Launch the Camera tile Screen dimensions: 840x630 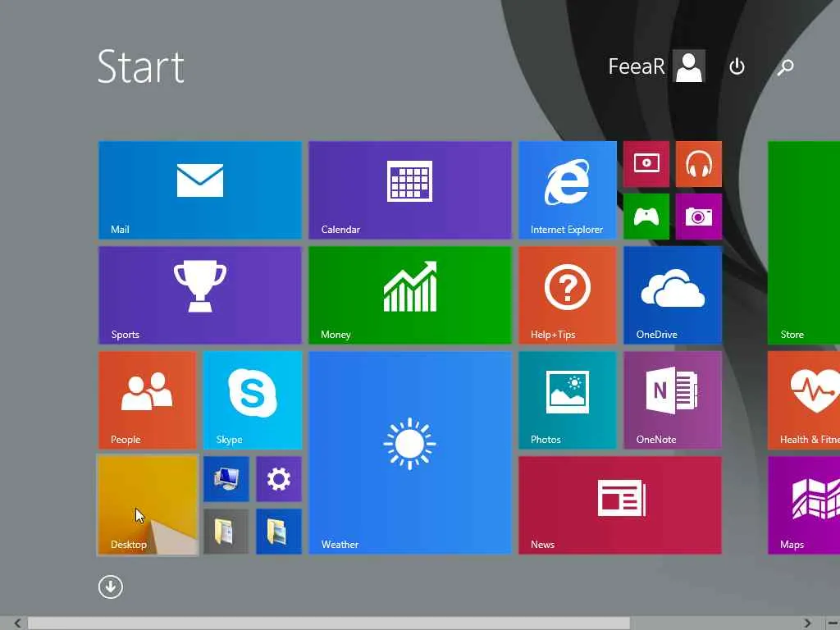pyautogui.click(x=699, y=217)
